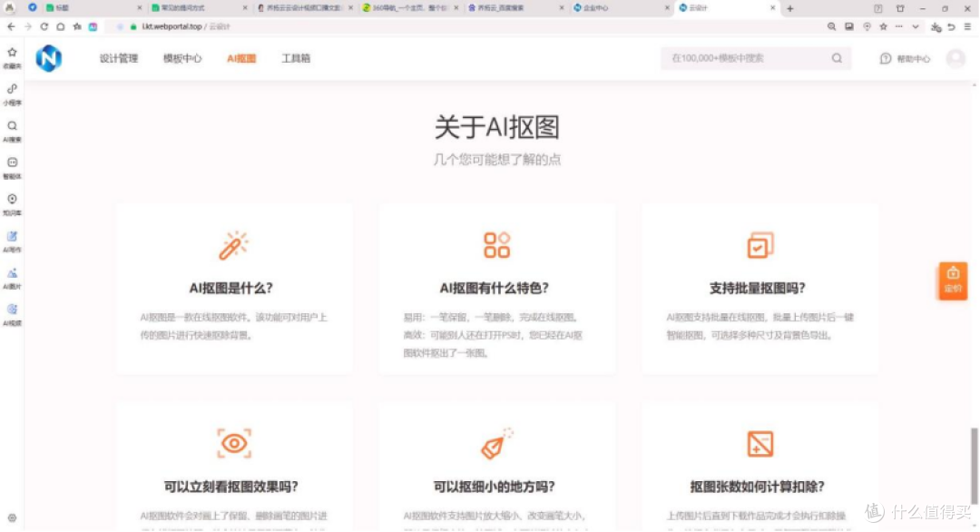Select the AI抠图 menu item

click(x=241, y=58)
